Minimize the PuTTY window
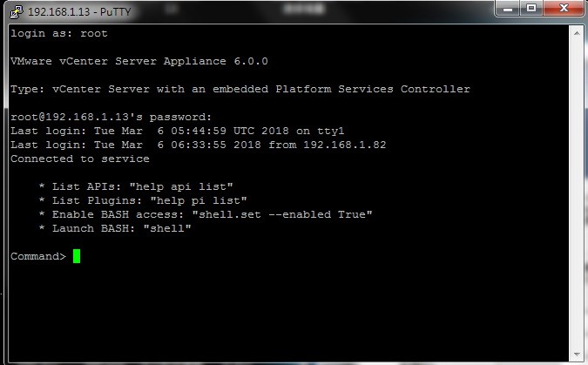588x365 pixels. pos(508,8)
